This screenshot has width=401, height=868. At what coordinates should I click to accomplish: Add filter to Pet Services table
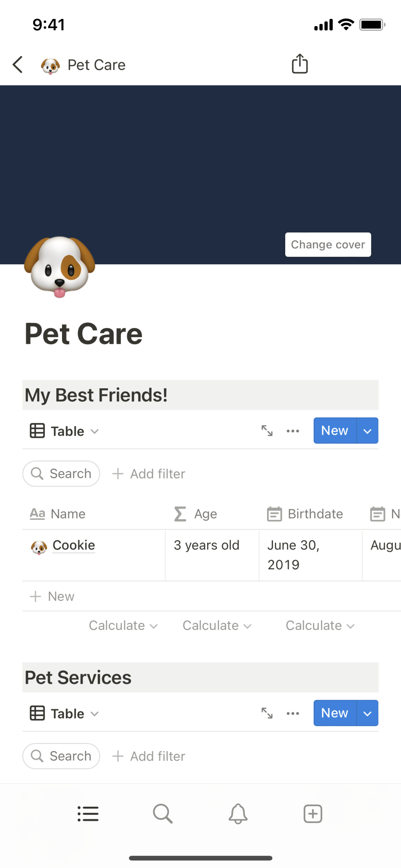point(149,756)
